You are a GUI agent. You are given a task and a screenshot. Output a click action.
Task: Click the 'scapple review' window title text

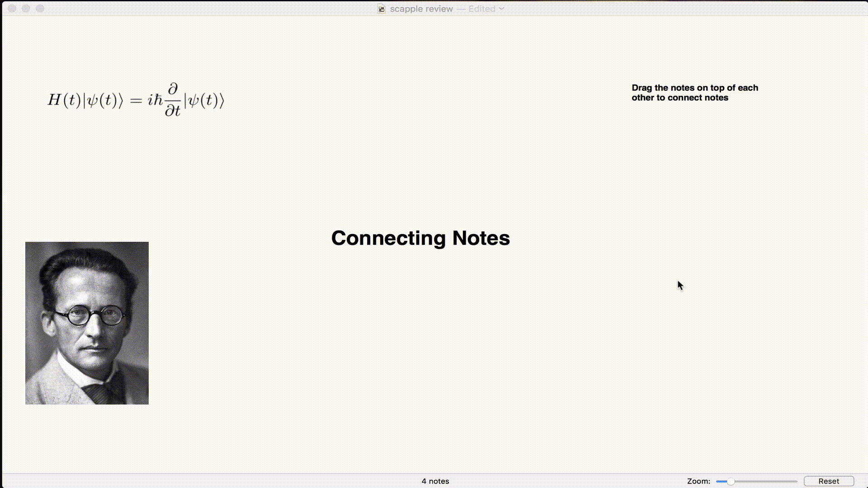coord(421,9)
